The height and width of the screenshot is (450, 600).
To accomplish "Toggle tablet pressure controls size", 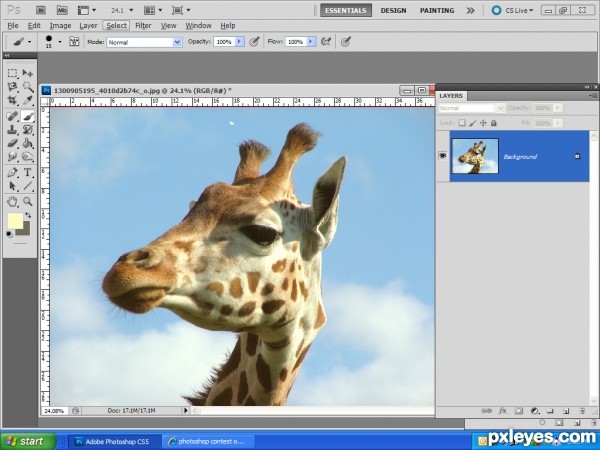I will point(346,41).
